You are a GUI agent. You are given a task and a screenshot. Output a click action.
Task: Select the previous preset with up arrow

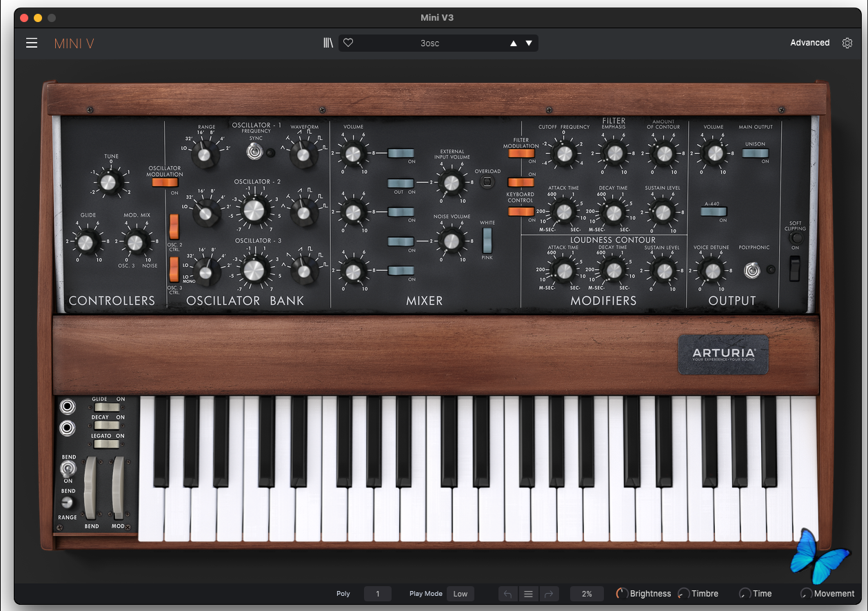[x=513, y=43]
